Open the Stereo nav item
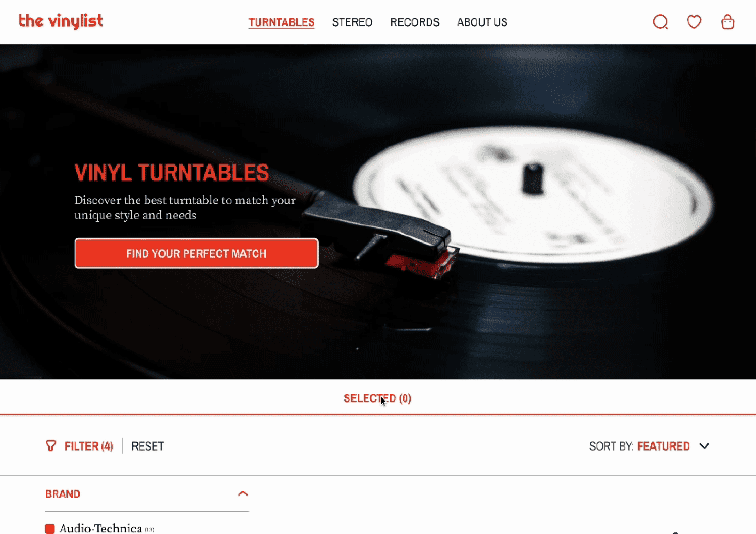The width and height of the screenshot is (756, 534). 352,22
